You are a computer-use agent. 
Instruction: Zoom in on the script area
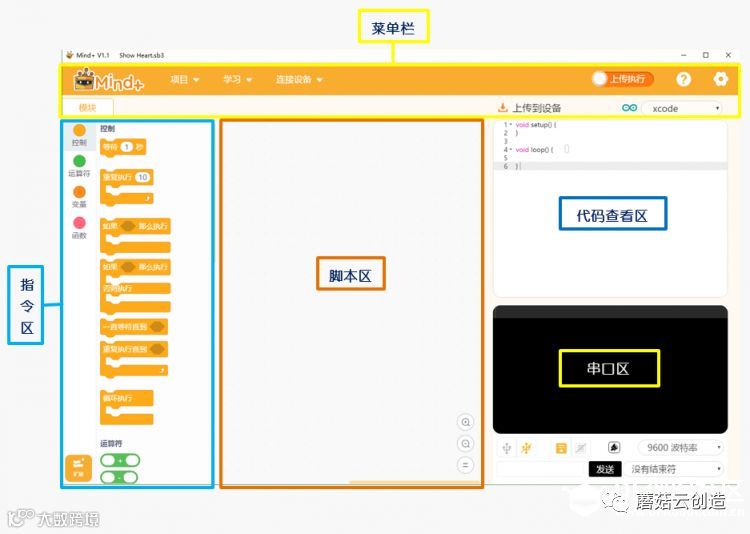pos(465,422)
